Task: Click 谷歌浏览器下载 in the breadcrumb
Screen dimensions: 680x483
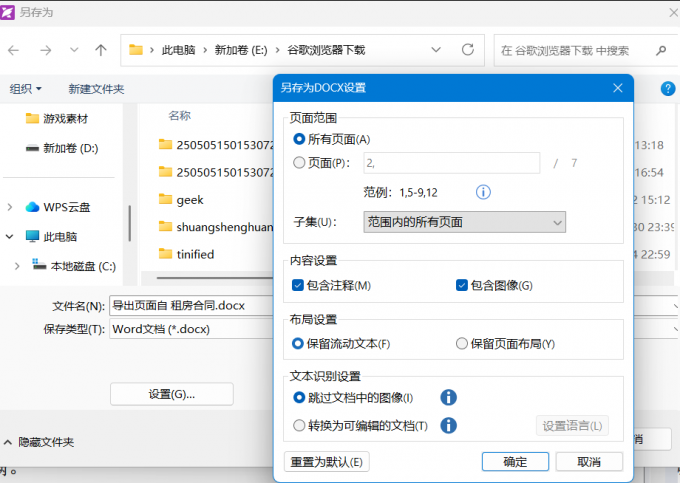Action: (326, 50)
